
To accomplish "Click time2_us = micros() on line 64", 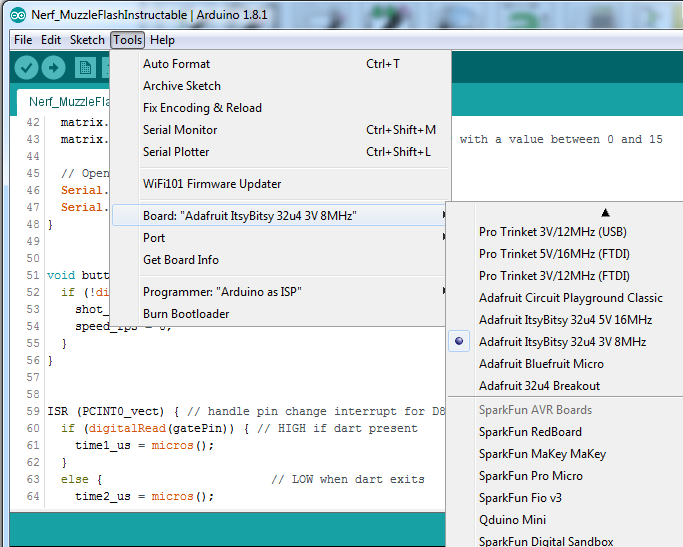I will pyautogui.click(x=145, y=496).
